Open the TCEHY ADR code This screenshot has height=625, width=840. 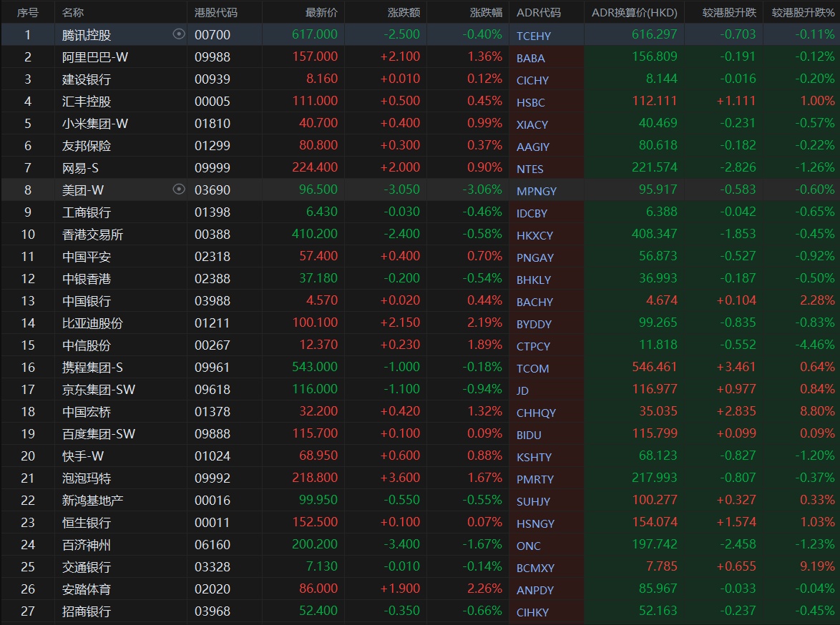(534, 36)
